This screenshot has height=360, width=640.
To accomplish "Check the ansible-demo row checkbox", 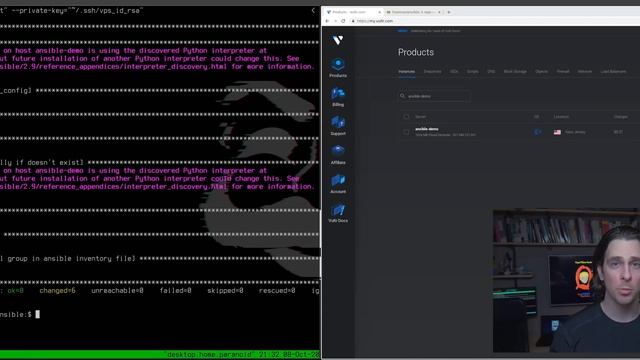I will 406,132.
